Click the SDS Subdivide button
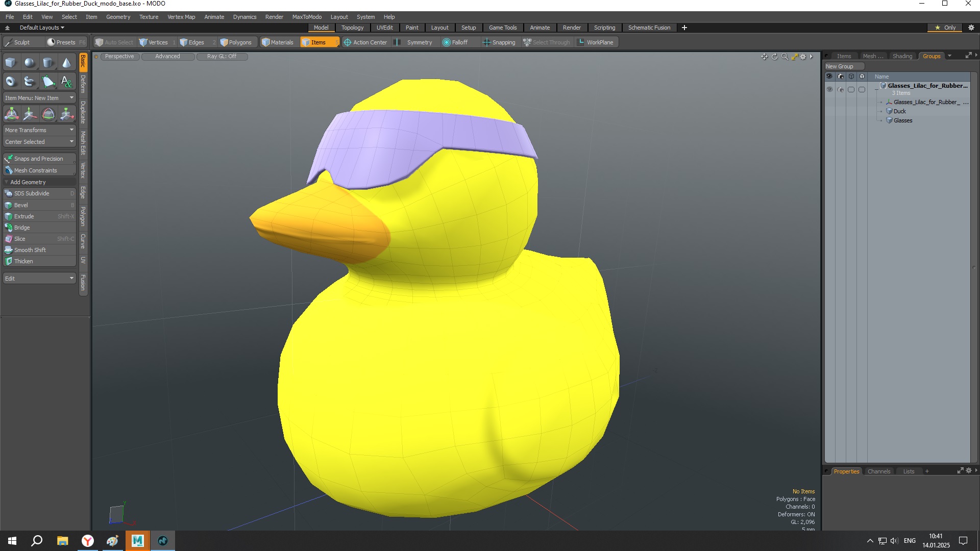The height and width of the screenshot is (551, 980). point(39,193)
